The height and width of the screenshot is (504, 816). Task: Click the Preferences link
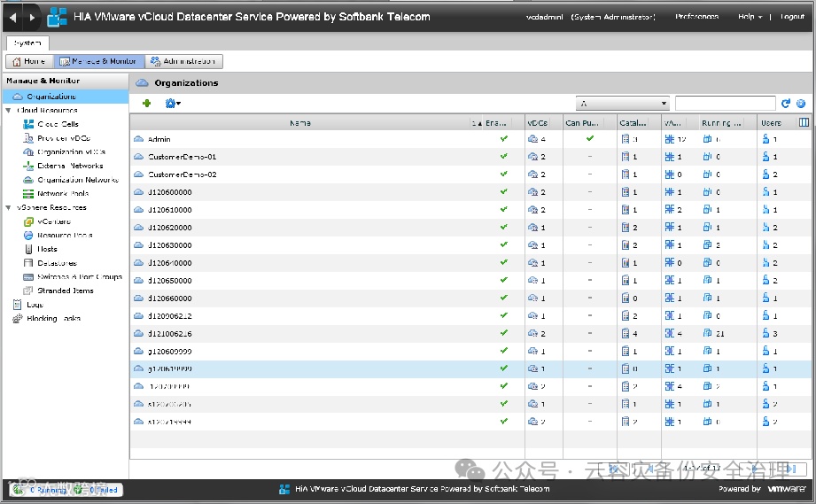(696, 17)
